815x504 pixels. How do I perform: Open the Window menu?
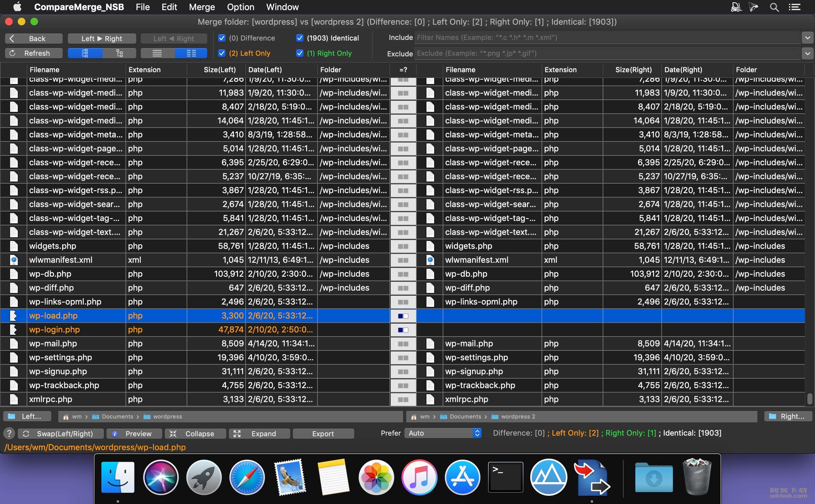click(x=282, y=7)
